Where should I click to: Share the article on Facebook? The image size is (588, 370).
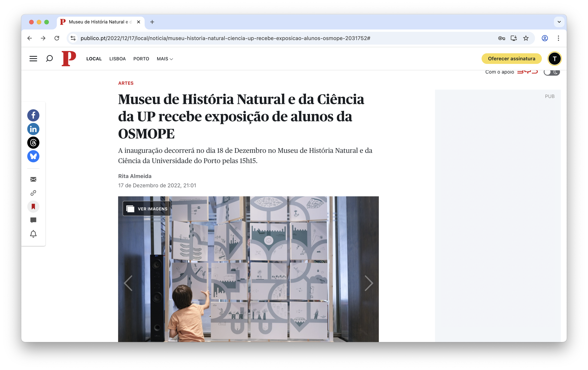pos(33,115)
